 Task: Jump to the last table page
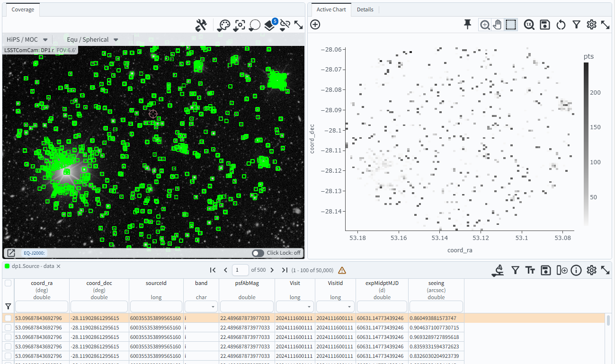[285, 270]
